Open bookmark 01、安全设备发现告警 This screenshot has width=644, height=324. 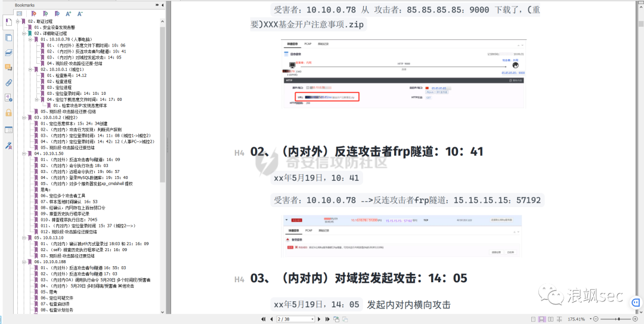(x=55, y=27)
